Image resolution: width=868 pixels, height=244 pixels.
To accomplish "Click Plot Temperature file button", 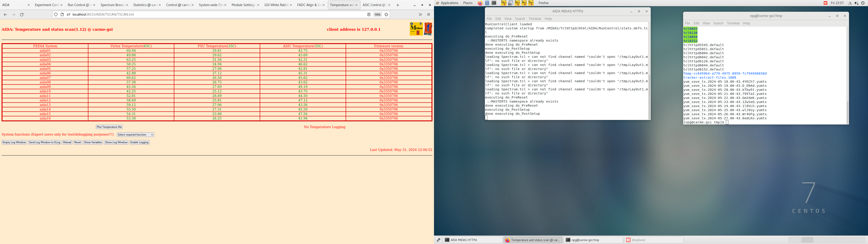I will tap(109, 127).
